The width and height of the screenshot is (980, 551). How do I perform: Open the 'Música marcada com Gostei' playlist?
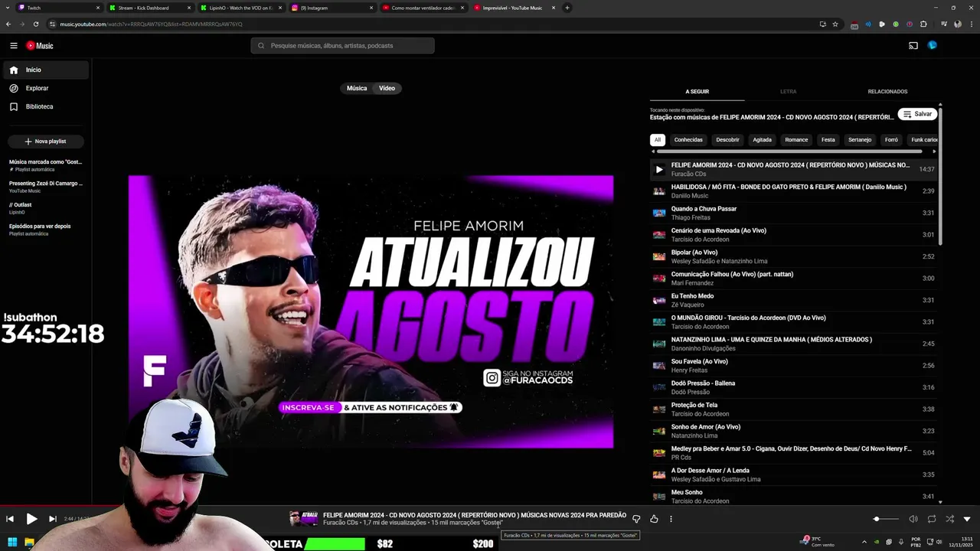pos(46,165)
